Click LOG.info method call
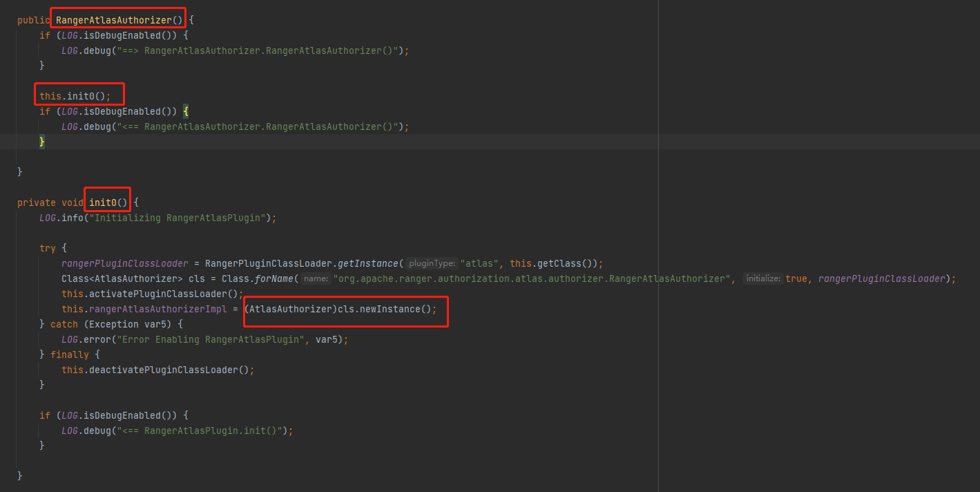 [61, 218]
